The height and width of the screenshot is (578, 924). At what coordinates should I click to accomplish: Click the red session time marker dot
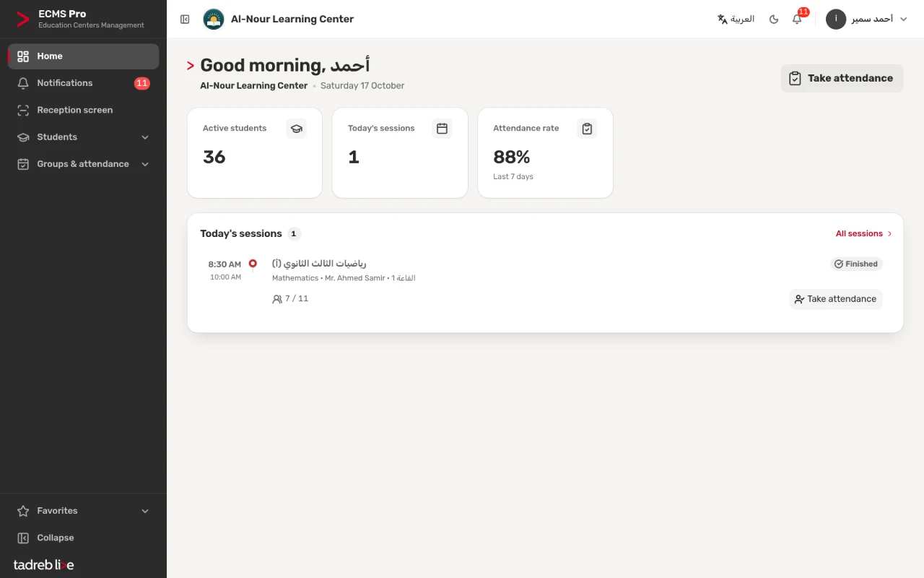click(x=253, y=263)
